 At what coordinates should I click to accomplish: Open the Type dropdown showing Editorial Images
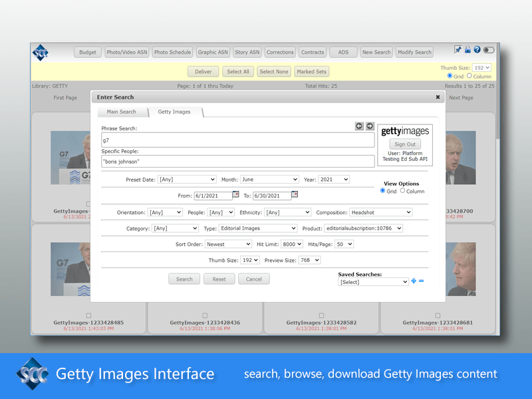[258, 228]
